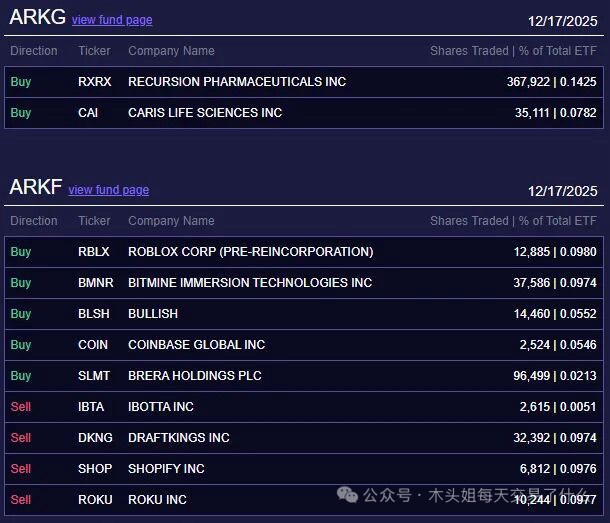Click ARKG table Ticker column header
Screen dimensions: 610x523
coord(95,51)
